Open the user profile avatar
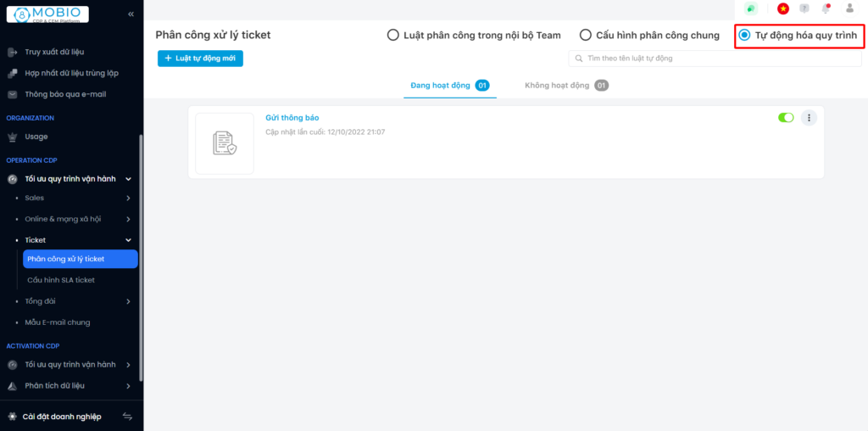 coord(849,8)
